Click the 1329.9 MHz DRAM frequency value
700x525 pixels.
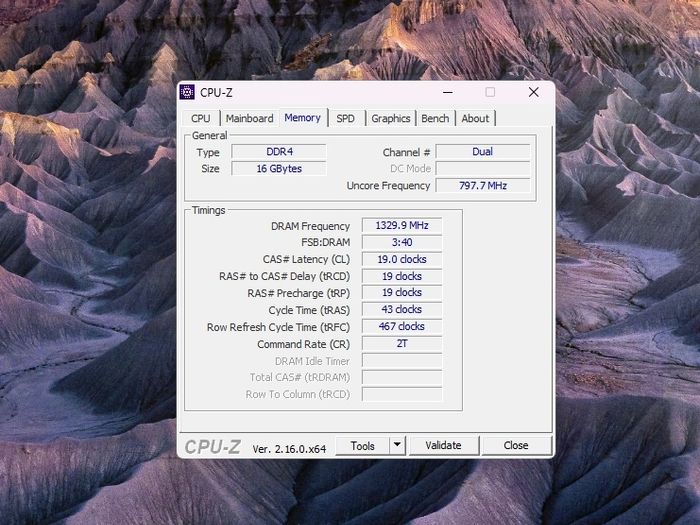pos(402,225)
